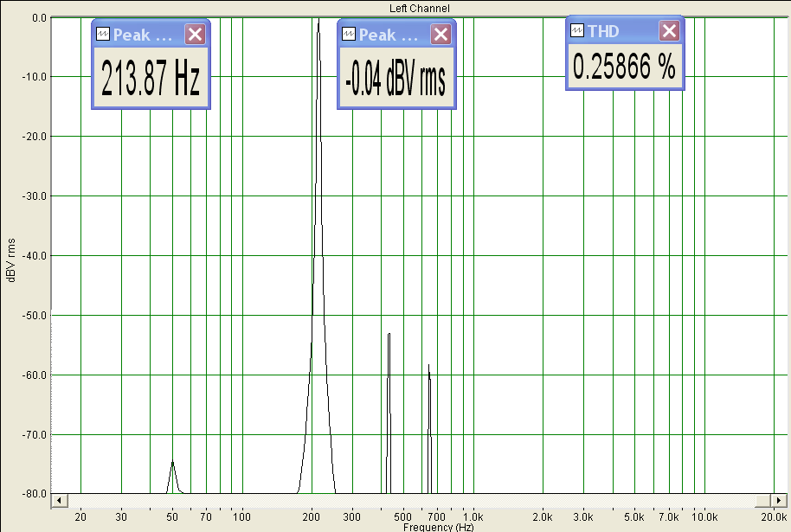Click the waveform icon in Peak dBV title bar
The image size is (791, 532).
349,34
